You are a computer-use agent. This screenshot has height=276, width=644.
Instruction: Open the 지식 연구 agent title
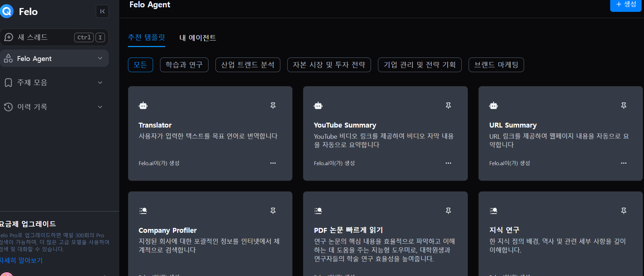(504, 230)
